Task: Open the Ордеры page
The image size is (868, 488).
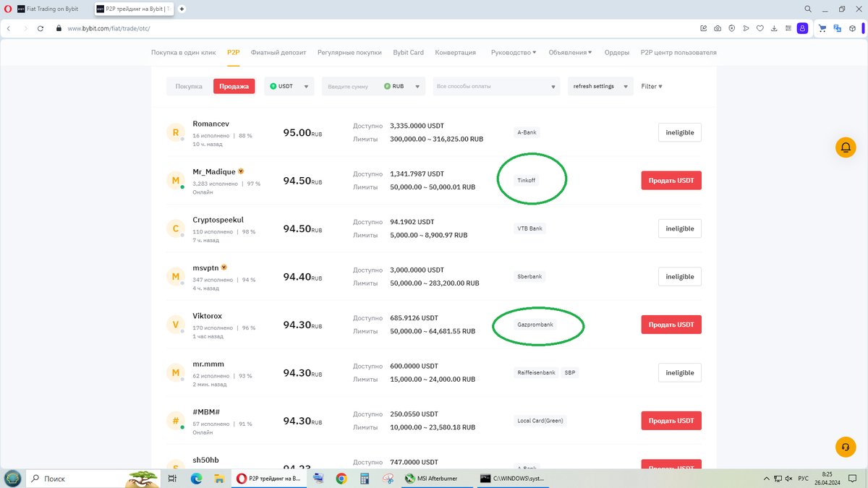Action: 617,53
